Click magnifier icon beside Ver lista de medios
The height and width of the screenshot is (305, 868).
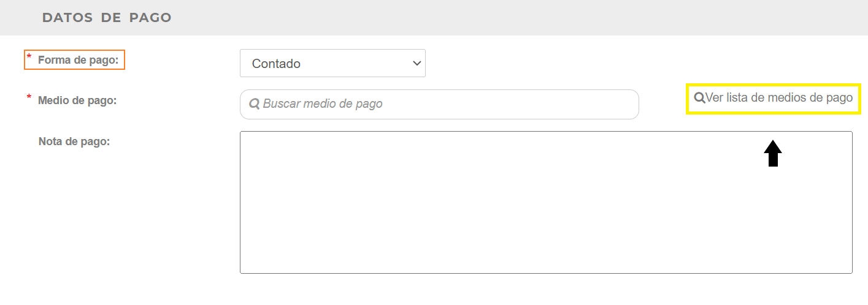tap(699, 97)
